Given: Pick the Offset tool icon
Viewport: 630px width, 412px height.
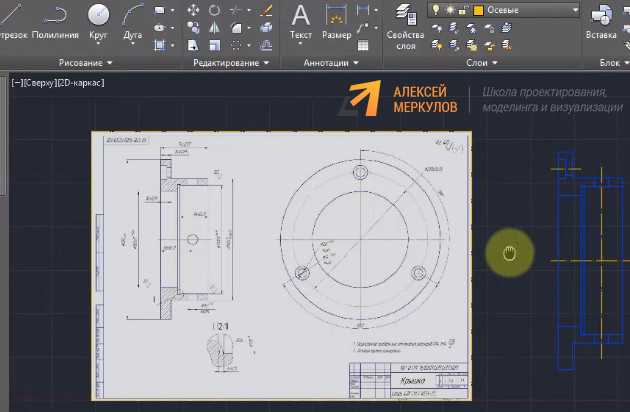Looking at the screenshot, I should coord(266,45).
